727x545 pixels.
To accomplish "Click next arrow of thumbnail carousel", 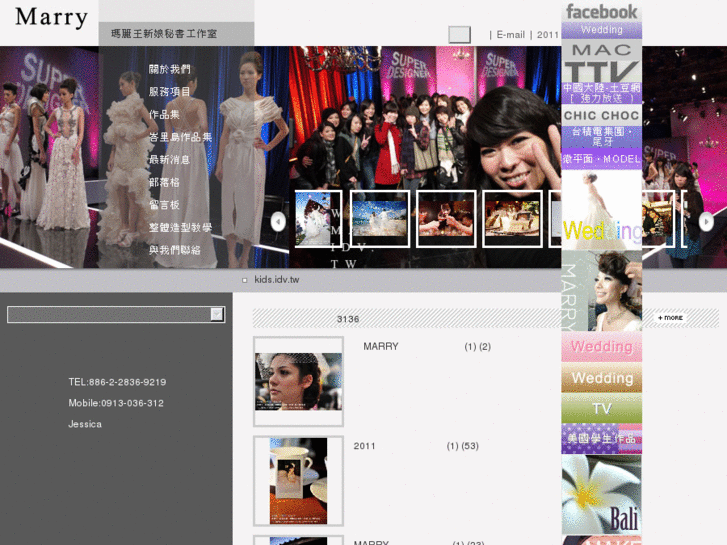I will (x=706, y=222).
